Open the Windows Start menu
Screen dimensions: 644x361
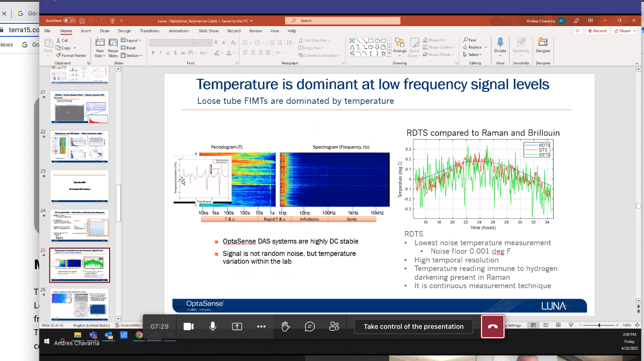coord(47,341)
